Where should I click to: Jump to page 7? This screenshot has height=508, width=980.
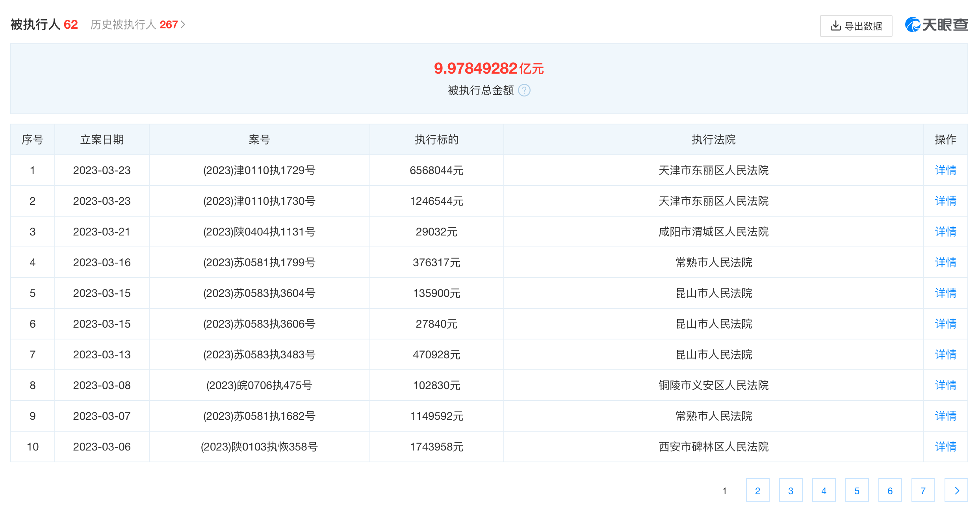pos(923,490)
